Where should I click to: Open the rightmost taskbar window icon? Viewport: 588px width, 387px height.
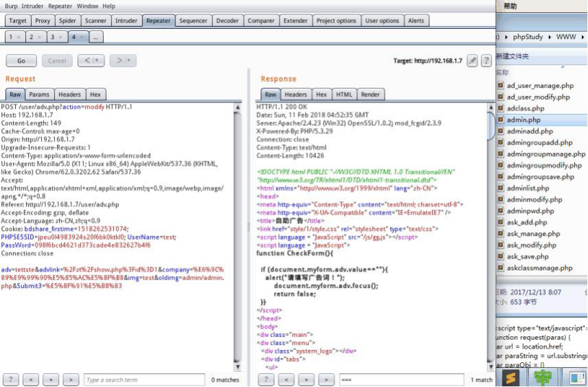[x=578, y=377]
